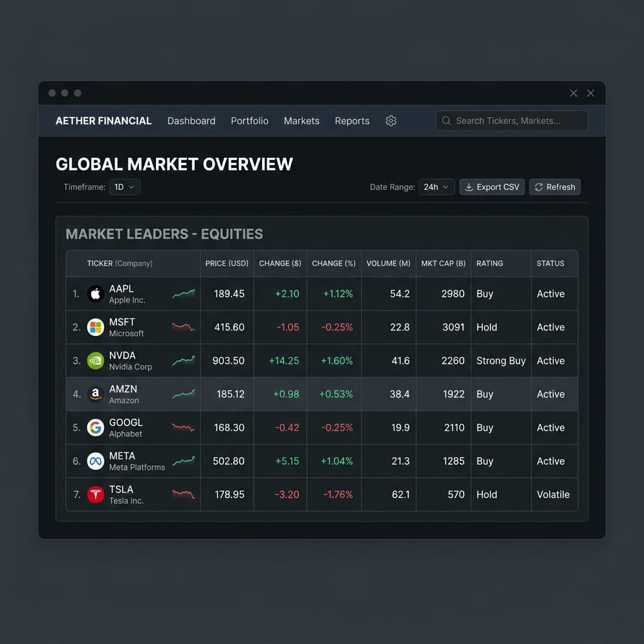The width and height of the screenshot is (644, 644).
Task: Open the NVDA sparkline chart
Action: click(184, 360)
